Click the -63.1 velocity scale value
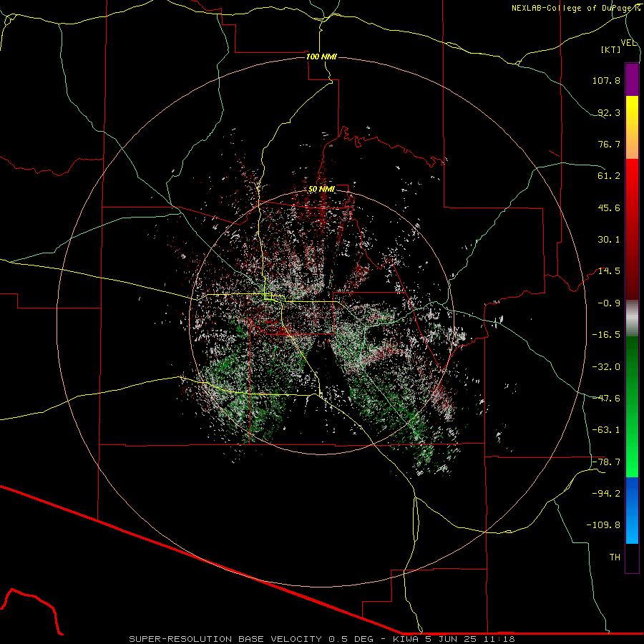 click(606, 430)
